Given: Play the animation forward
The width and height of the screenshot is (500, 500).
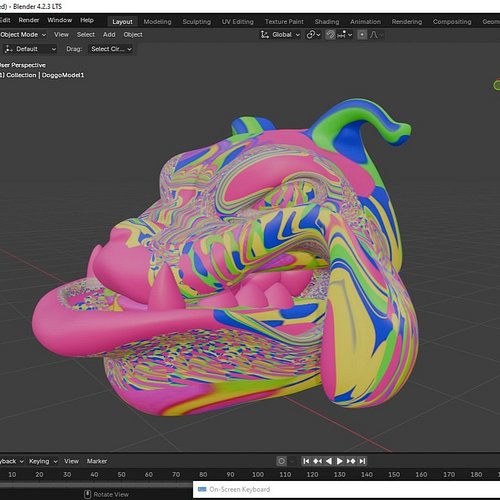Looking at the screenshot, I should click(340, 461).
